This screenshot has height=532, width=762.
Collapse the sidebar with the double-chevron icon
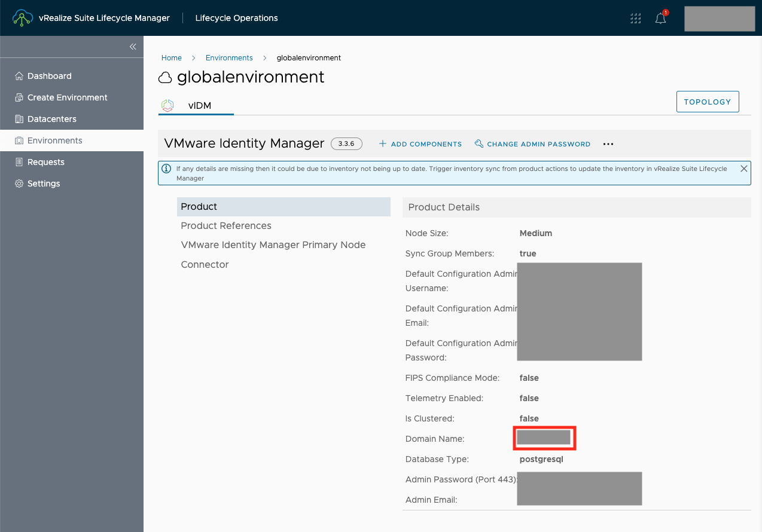click(133, 47)
